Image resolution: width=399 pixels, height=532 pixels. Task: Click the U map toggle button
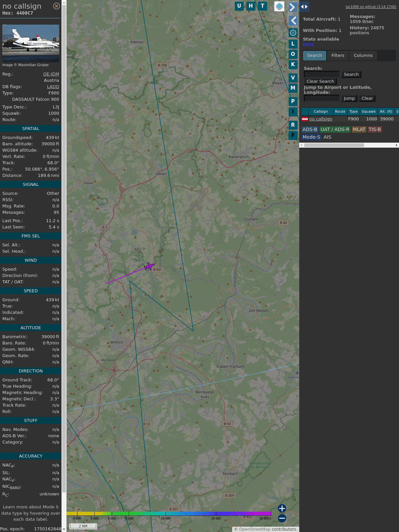point(239,6)
